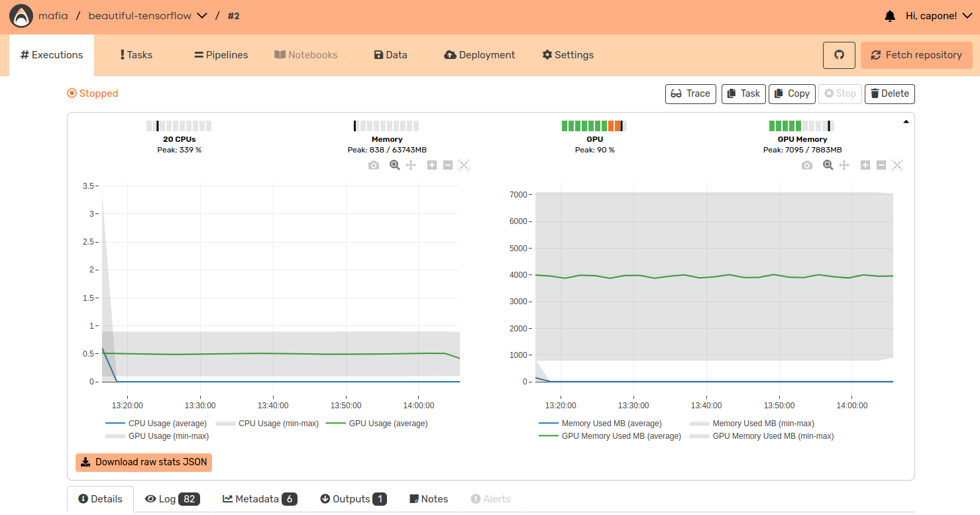Click the #2 execution breadcrumb
This screenshot has height=515, width=980.
(x=233, y=16)
